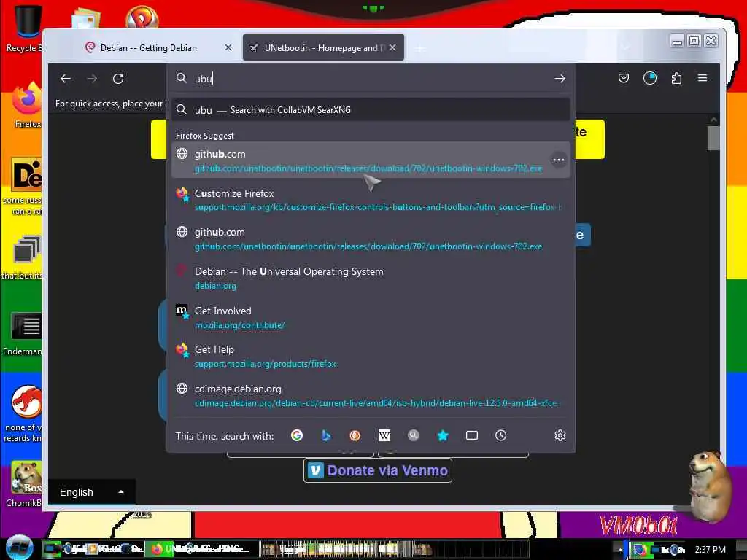Open the Extensions puzzle icon
The image size is (747, 560).
pos(676,78)
